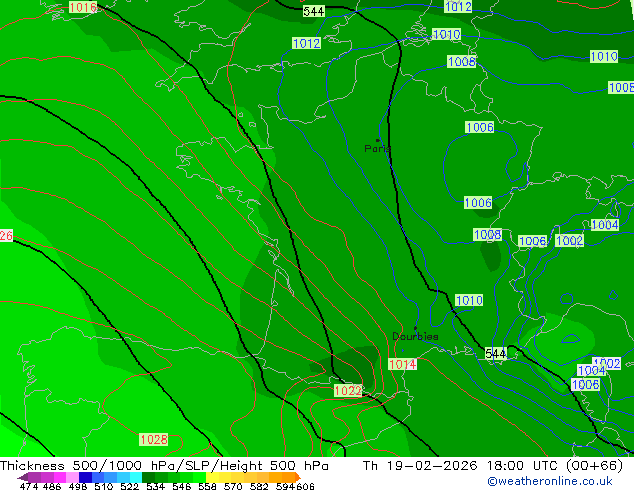Click the 544 height label nearest Dourbies
This screenshot has height=490, width=634.
click(x=495, y=354)
